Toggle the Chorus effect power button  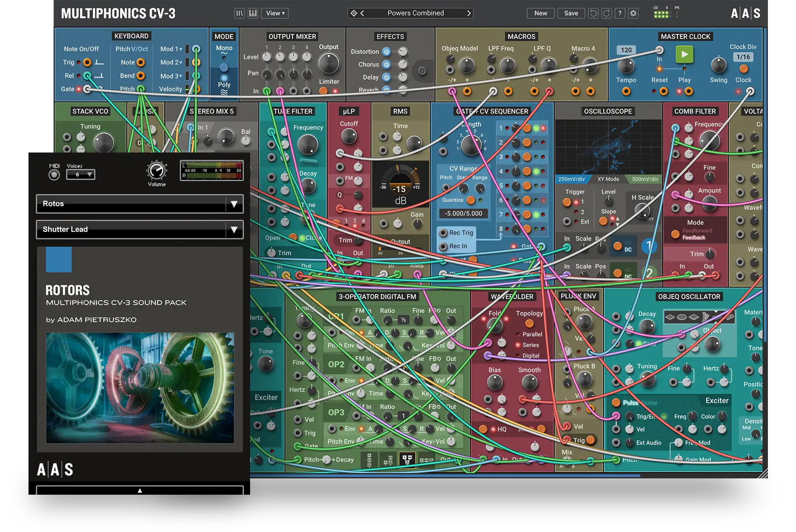click(x=386, y=65)
